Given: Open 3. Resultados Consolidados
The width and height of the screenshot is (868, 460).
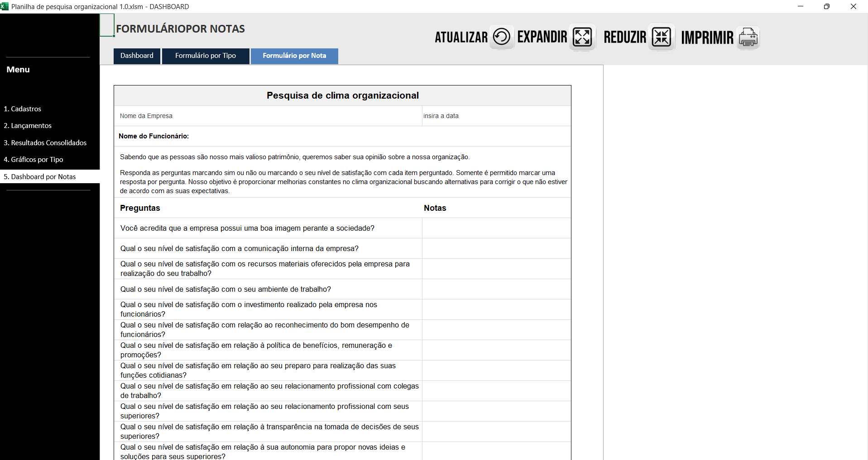Looking at the screenshot, I should pos(45,143).
